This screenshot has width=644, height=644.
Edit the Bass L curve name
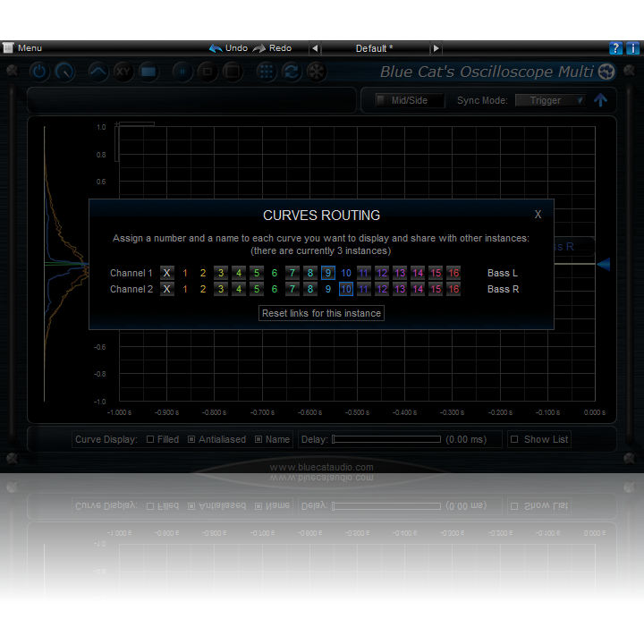pos(503,273)
